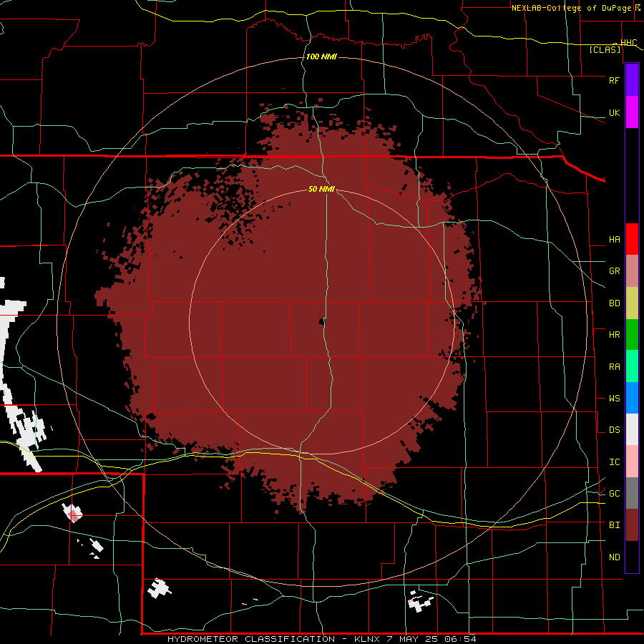644x644 pixels.
Task: Click the HR legend label
Action: [x=614, y=335]
